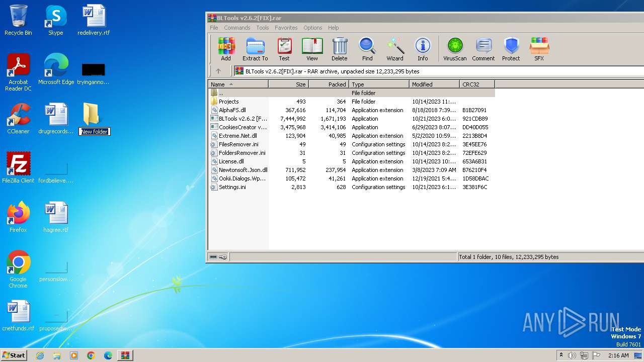Screen dimensions: 644x362
Task: Open the Recycle Bin desktop icon
Action: point(18,20)
